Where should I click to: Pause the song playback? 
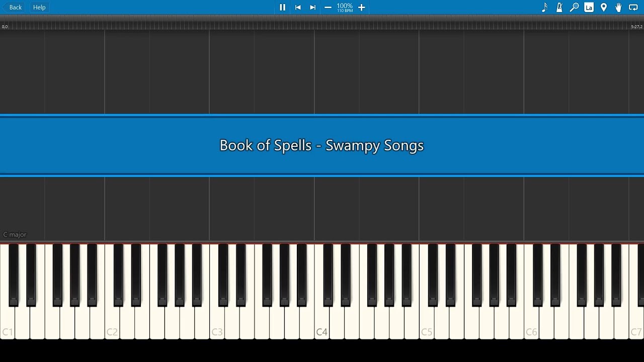coord(282,7)
